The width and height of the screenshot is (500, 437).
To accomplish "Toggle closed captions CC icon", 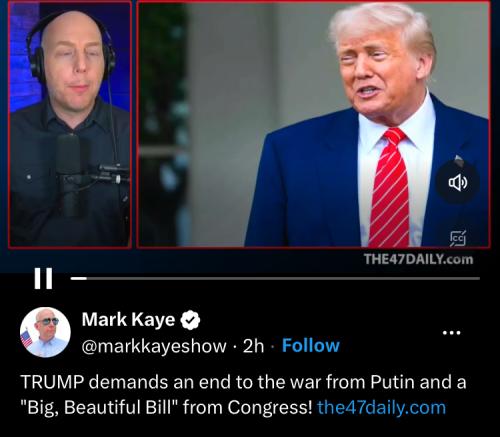I will click(458, 238).
